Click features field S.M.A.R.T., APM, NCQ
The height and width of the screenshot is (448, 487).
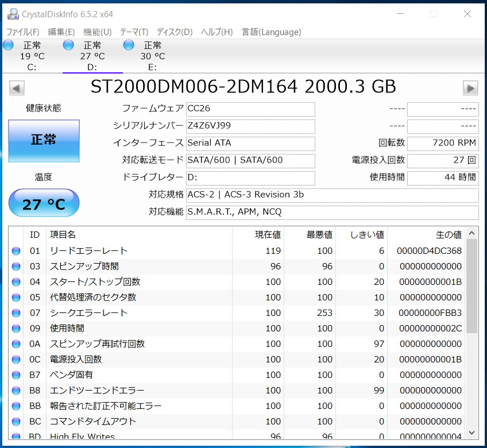point(333,213)
